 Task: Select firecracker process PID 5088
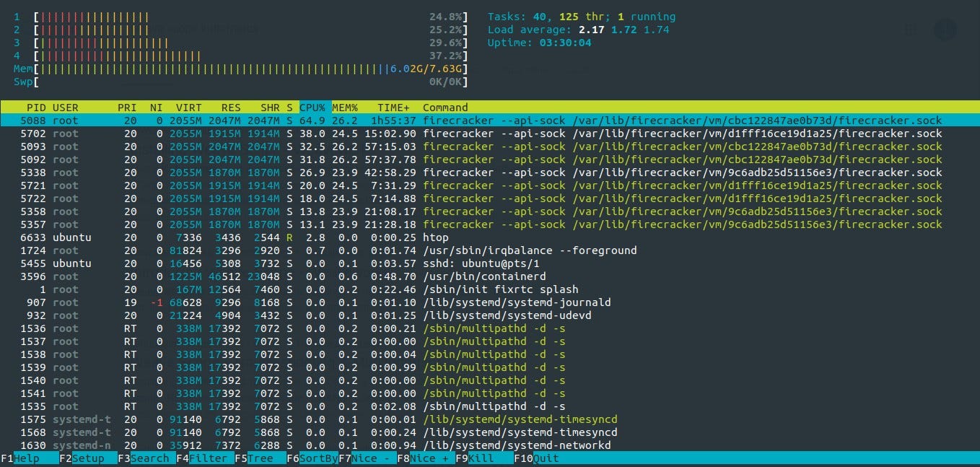(x=490, y=121)
